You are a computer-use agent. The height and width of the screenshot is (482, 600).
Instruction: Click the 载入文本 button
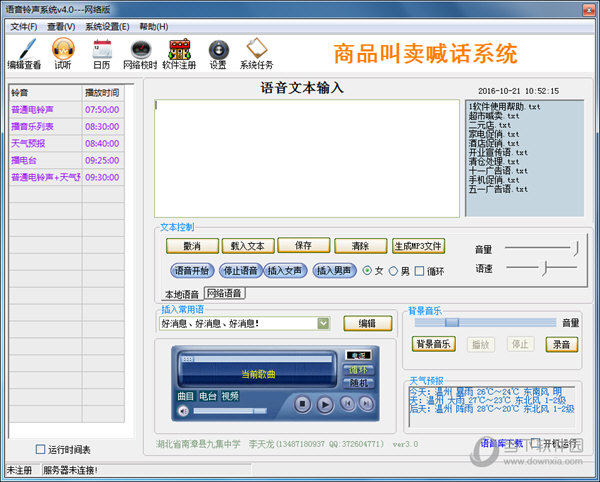click(x=248, y=246)
